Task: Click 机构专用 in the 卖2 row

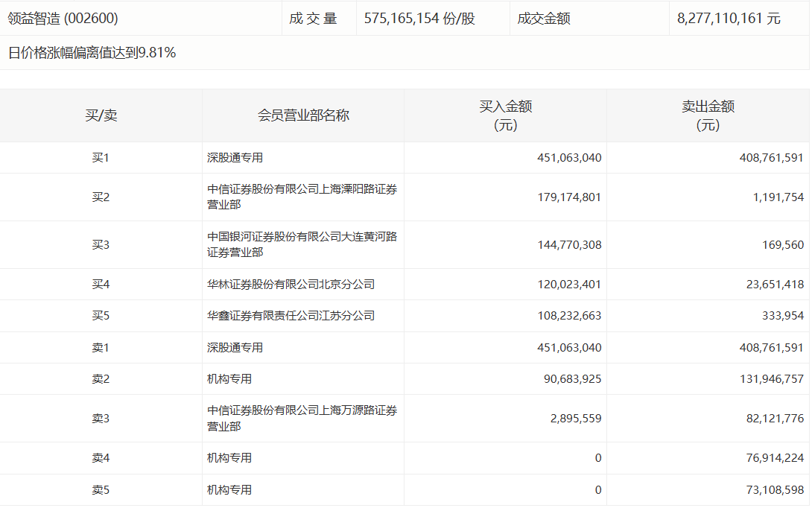Action: pyautogui.click(x=229, y=379)
